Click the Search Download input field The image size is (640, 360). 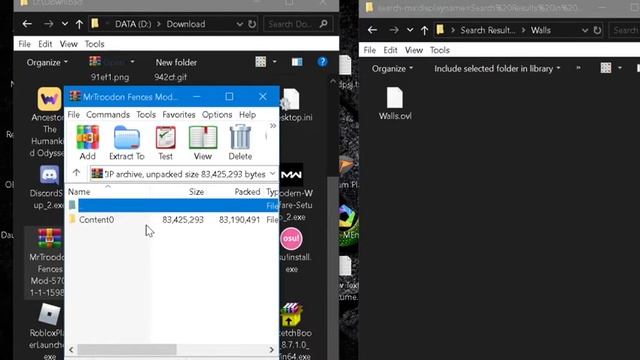(298, 24)
